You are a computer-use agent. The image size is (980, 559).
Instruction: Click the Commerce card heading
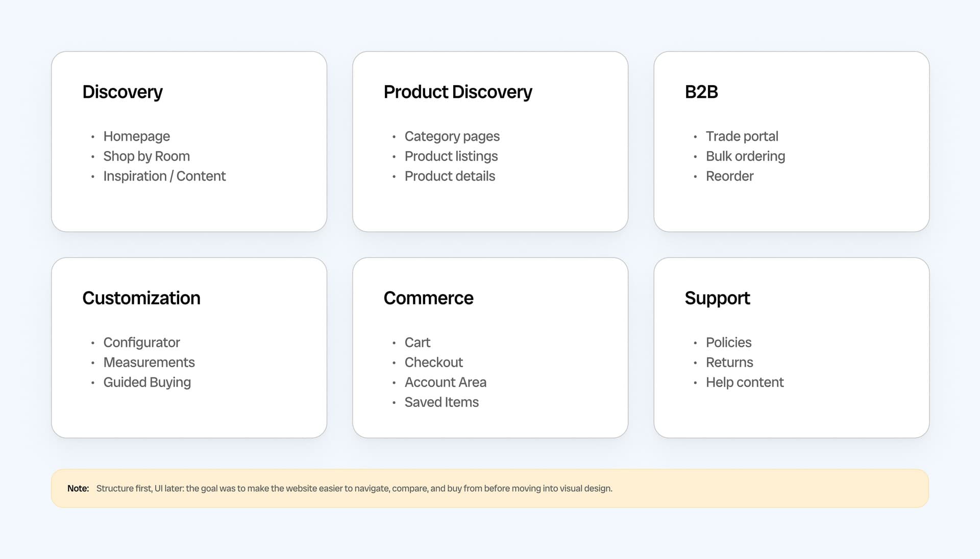[428, 298]
